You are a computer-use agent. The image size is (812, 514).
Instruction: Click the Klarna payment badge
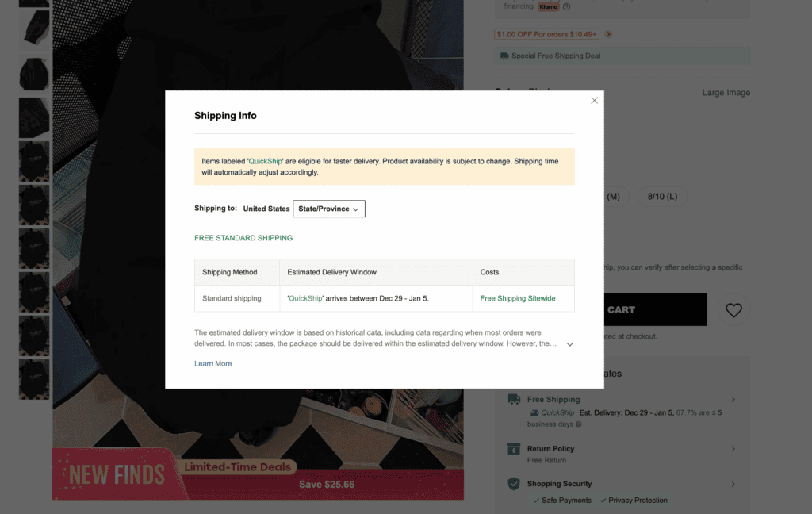[548, 6]
